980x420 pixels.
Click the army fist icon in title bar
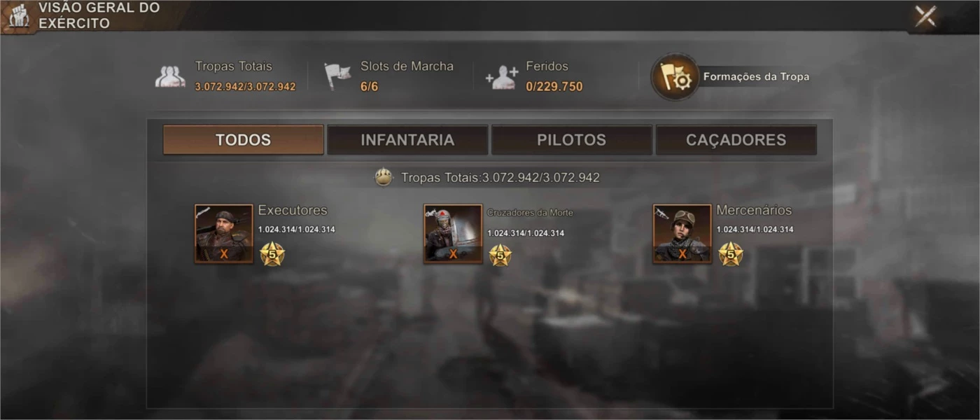pos(17,15)
